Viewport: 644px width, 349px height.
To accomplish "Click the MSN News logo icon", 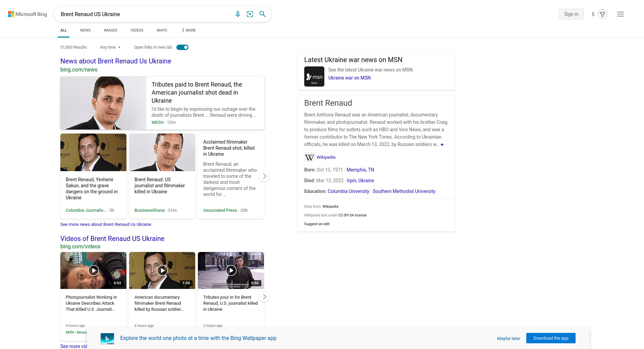I will 314,77.
